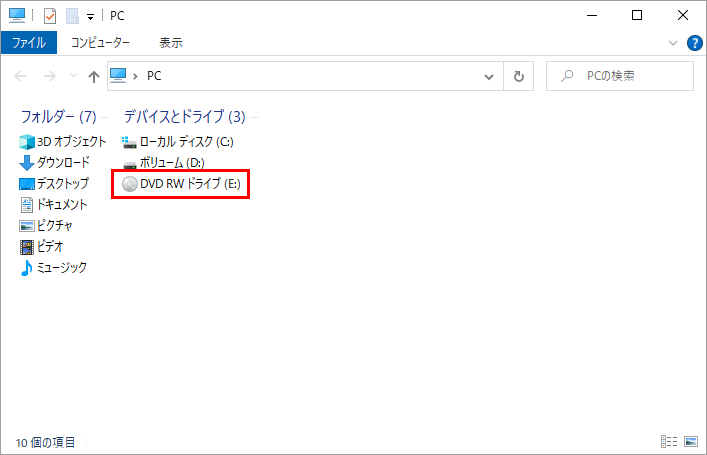Select the ミュージック folder icon
Image resolution: width=707 pixels, height=455 pixels.
27,268
